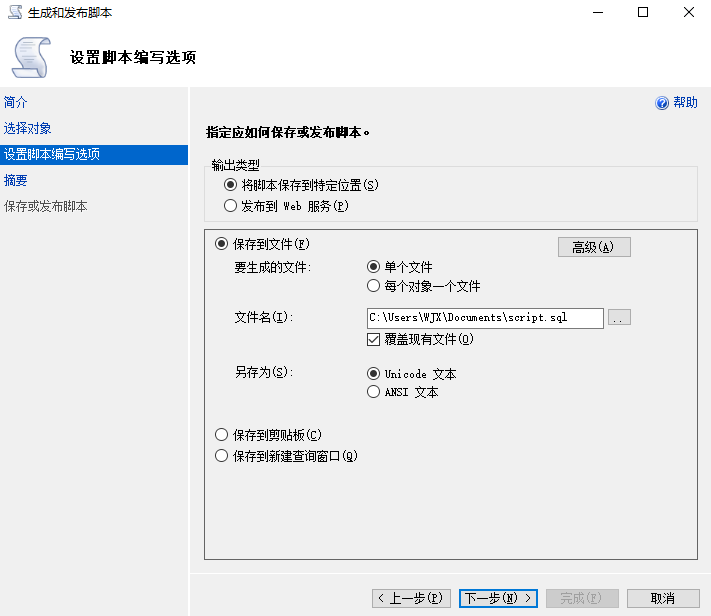Image resolution: width=711 pixels, height=616 pixels.
Task: Select 设置脚本编写选项 step in sidebar
Action: point(94,155)
